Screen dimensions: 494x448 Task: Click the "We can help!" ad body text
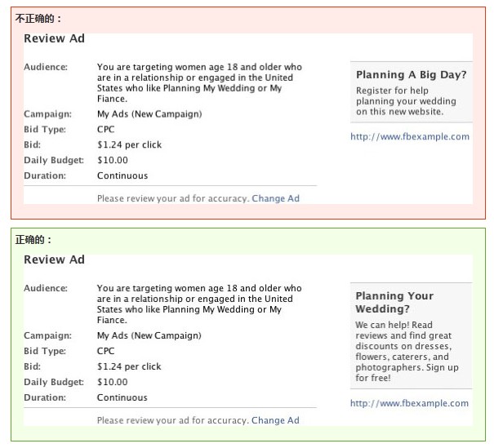point(407,352)
